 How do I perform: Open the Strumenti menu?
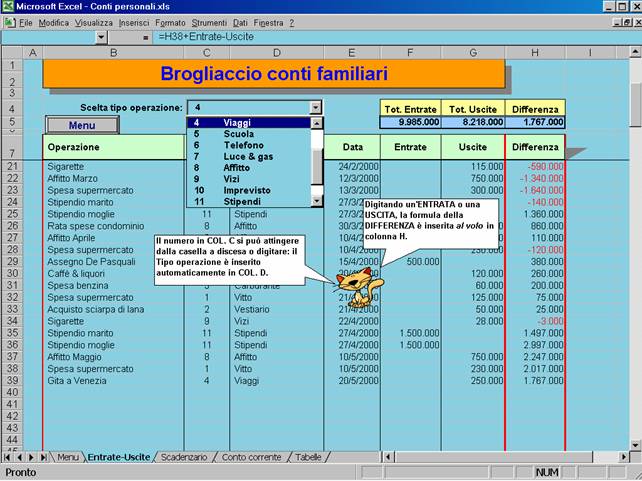[210, 21]
